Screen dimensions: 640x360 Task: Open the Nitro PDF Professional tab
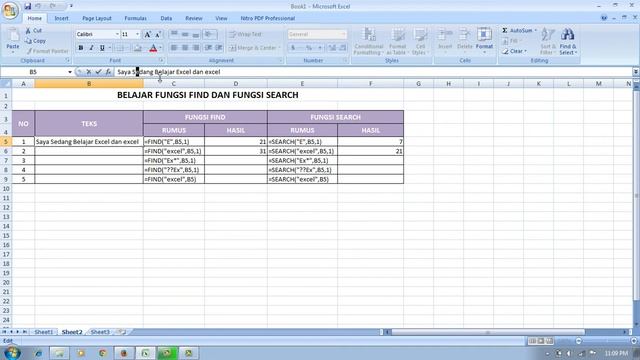click(x=268, y=18)
